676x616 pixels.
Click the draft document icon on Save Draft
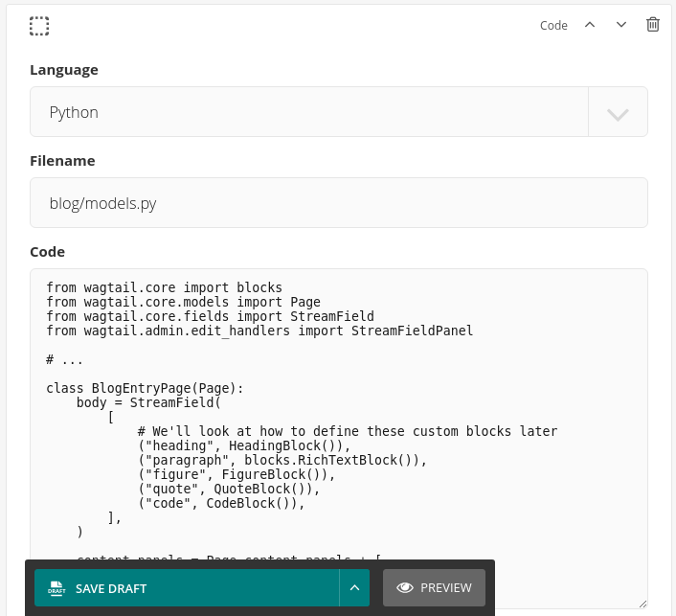coord(56,588)
